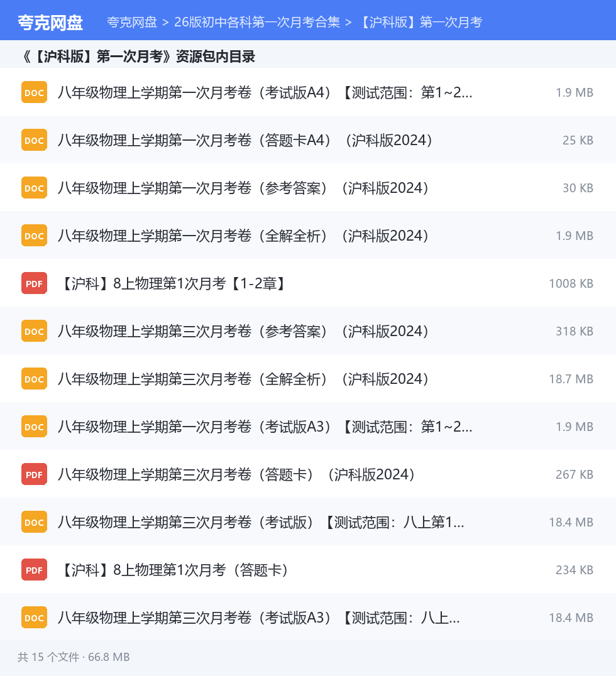Click DOC icon for 第一次月考卷（考试版A4）
This screenshot has height=676, width=616.
tap(34, 92)
